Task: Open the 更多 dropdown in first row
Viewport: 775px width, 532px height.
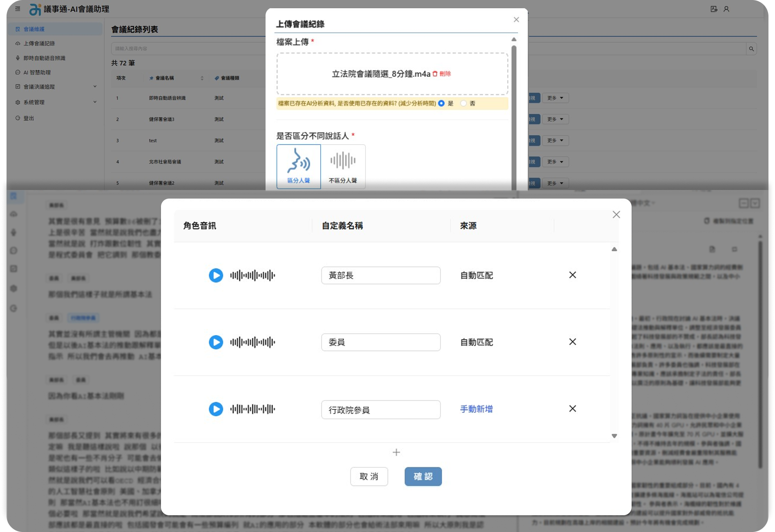Action: pyautogui.click(x=555, y=98)
